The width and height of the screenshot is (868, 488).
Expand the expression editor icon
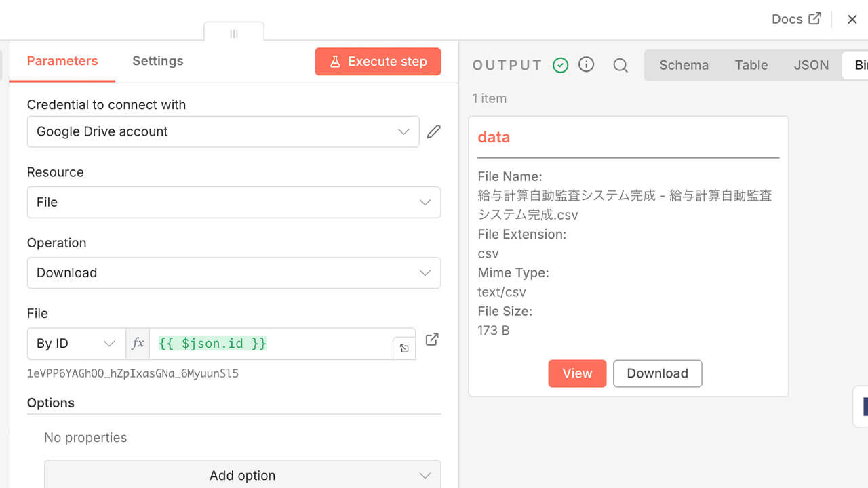404,348
